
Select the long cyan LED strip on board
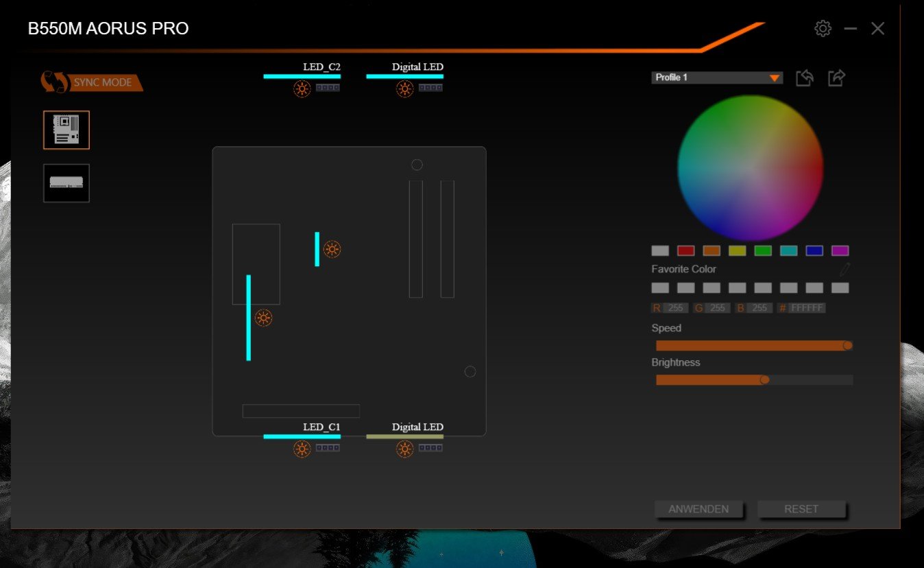click(x=248, y=318)
